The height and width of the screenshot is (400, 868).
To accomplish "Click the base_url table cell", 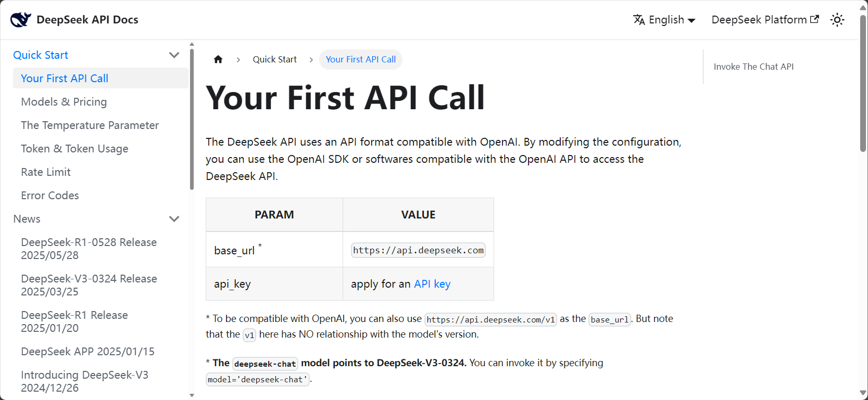I will tap(274, 250).
